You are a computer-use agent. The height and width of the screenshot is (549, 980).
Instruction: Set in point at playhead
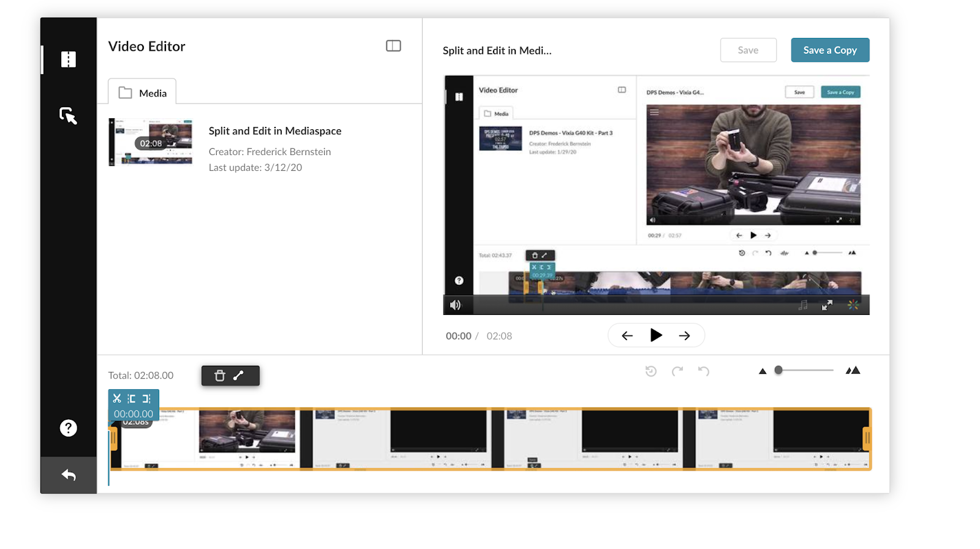click(x=132, y=398)
